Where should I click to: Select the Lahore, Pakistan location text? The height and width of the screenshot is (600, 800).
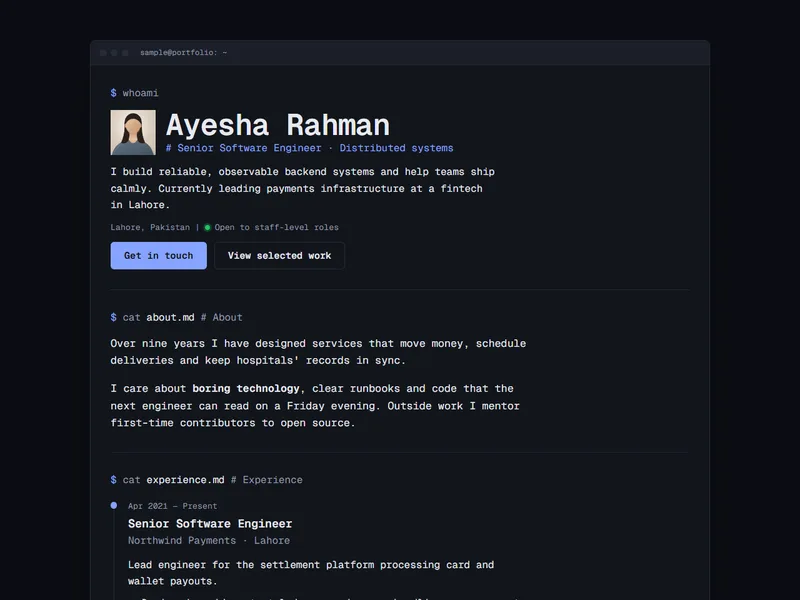tap(150, 228)
